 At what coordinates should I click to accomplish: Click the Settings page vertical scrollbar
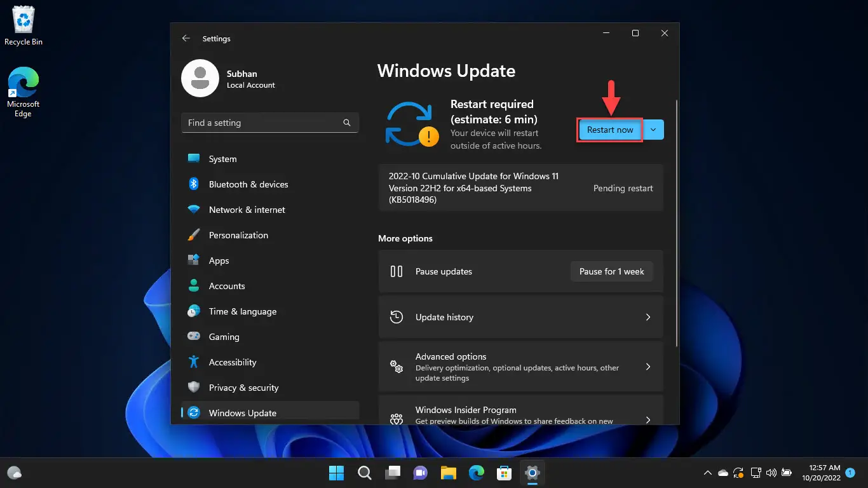[x=676, y=222]
